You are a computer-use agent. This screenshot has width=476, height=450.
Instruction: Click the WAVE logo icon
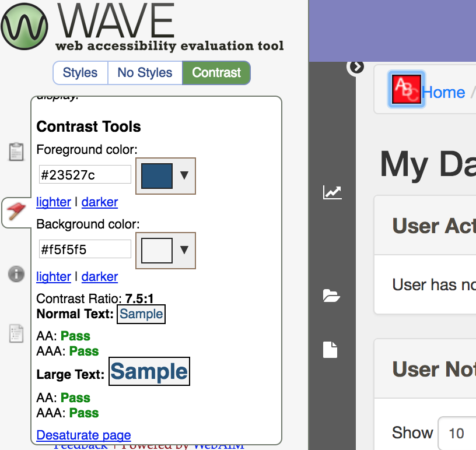24,26
